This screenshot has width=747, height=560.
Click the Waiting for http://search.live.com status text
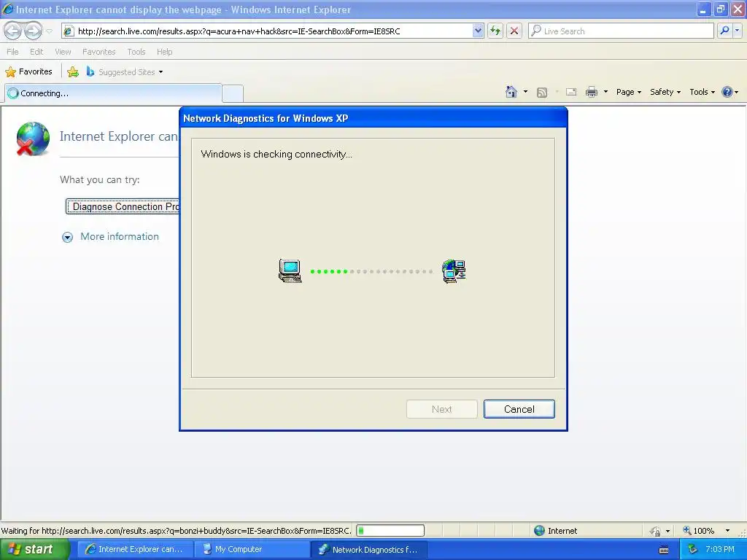pos(177,531)
